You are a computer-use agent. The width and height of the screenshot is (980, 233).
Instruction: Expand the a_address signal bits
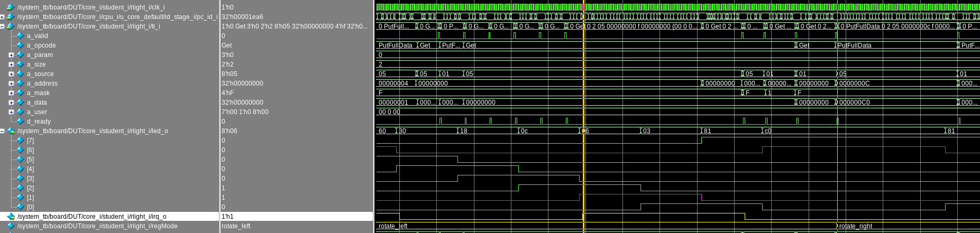(x=11, y=83)
